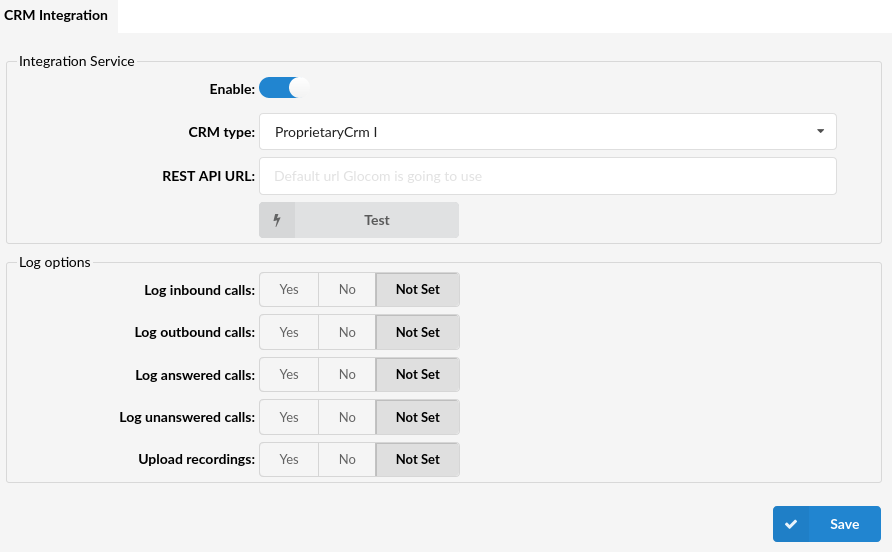Choose Not Set for Log outbound calls
892x553 pixels.
(x=418, y=332)
